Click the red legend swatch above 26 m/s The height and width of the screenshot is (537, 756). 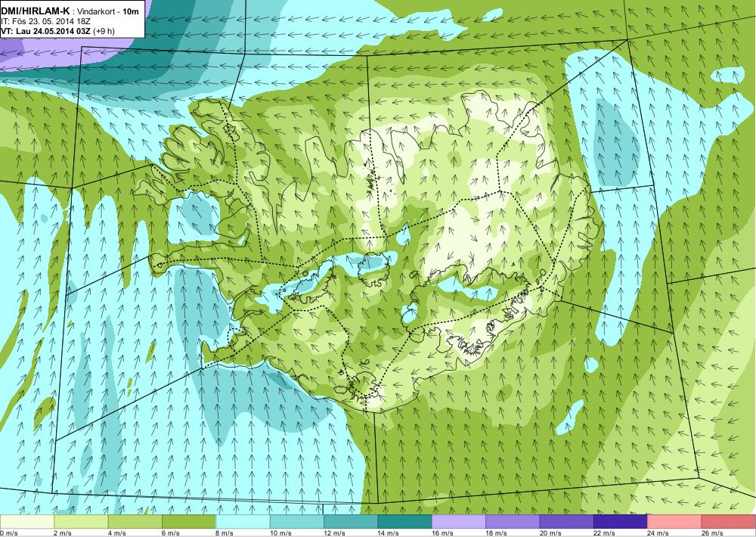pyautogui.click(x=729, y=522)
